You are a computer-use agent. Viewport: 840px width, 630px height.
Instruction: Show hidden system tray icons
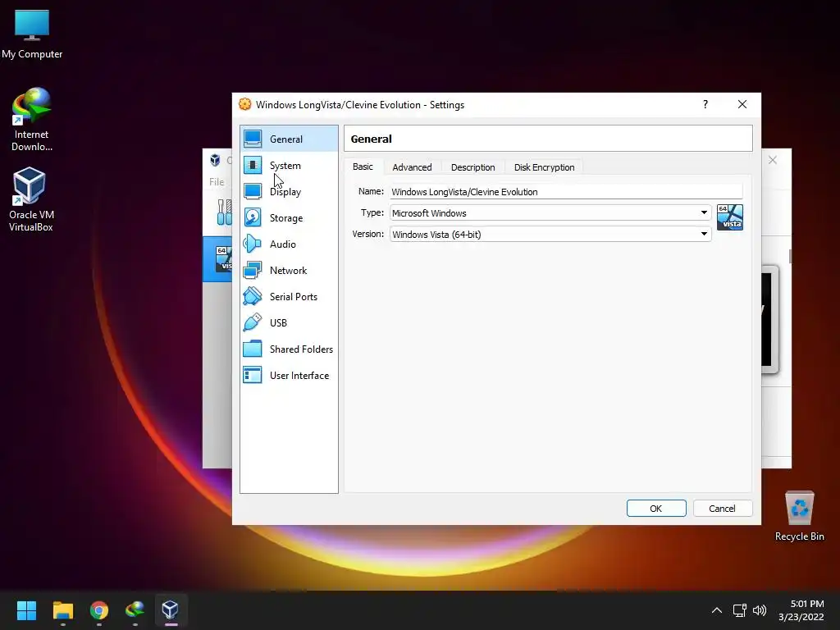pos(717,610)
